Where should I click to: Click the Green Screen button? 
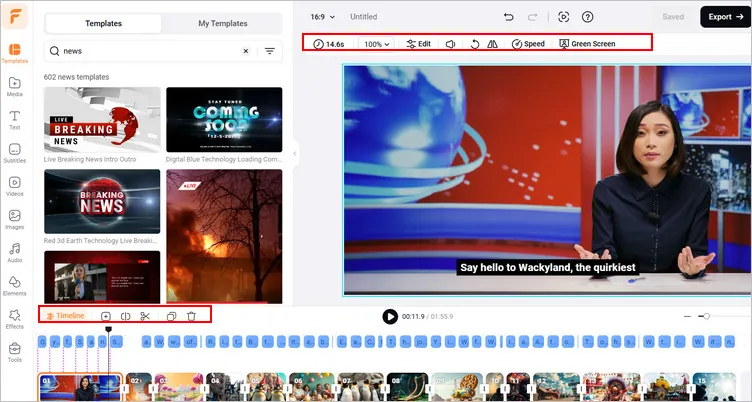point(588,44)
